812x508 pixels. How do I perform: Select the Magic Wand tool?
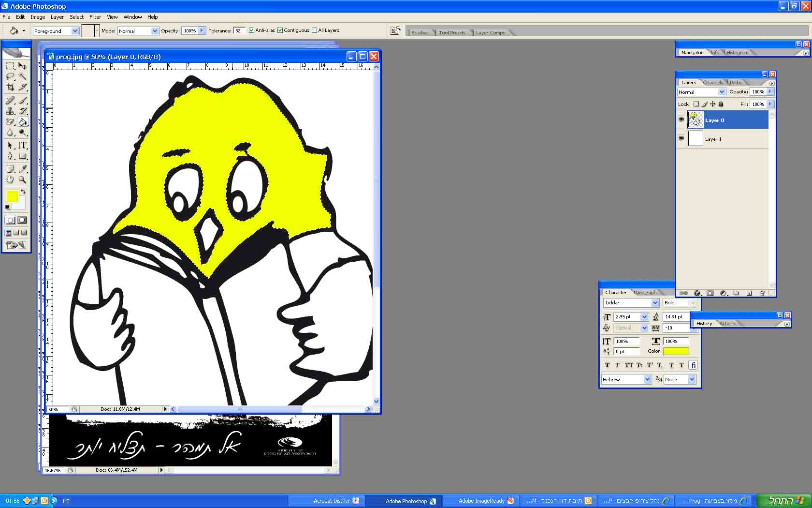pyautogui.click(x=23, y=76)
